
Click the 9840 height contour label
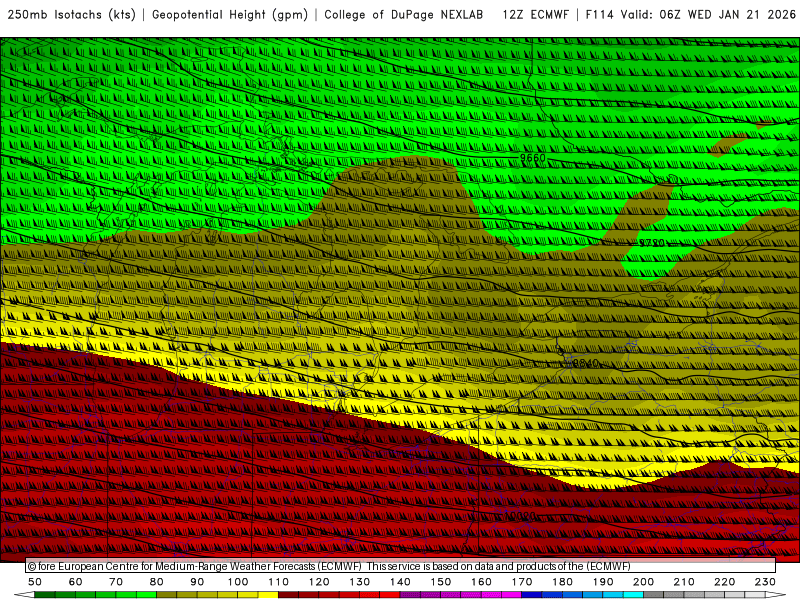(585, 363)
